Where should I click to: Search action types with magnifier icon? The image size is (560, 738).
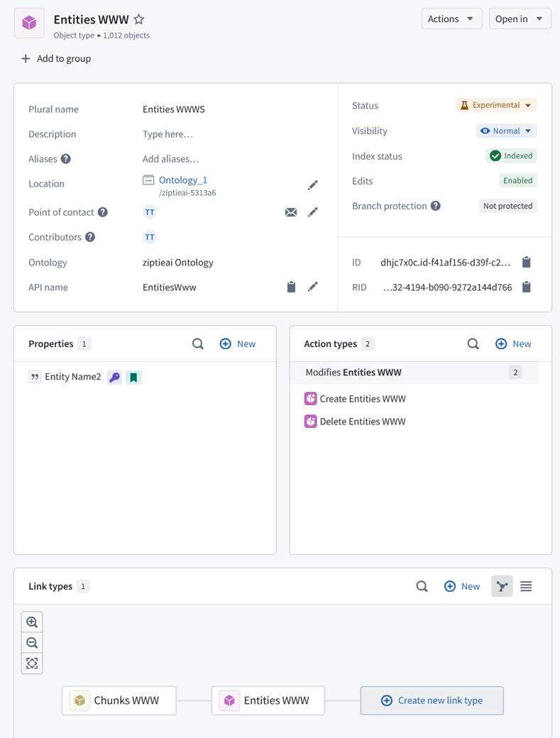[x=473, y=344]
